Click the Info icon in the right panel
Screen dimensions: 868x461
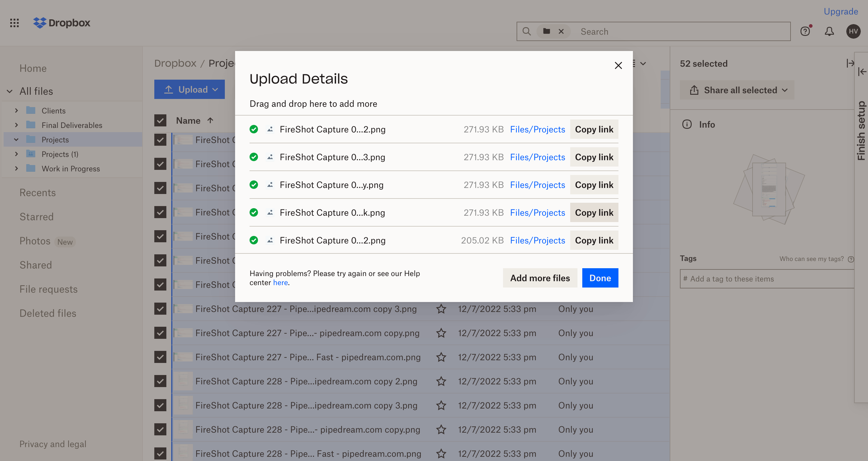tap(687, 124)
